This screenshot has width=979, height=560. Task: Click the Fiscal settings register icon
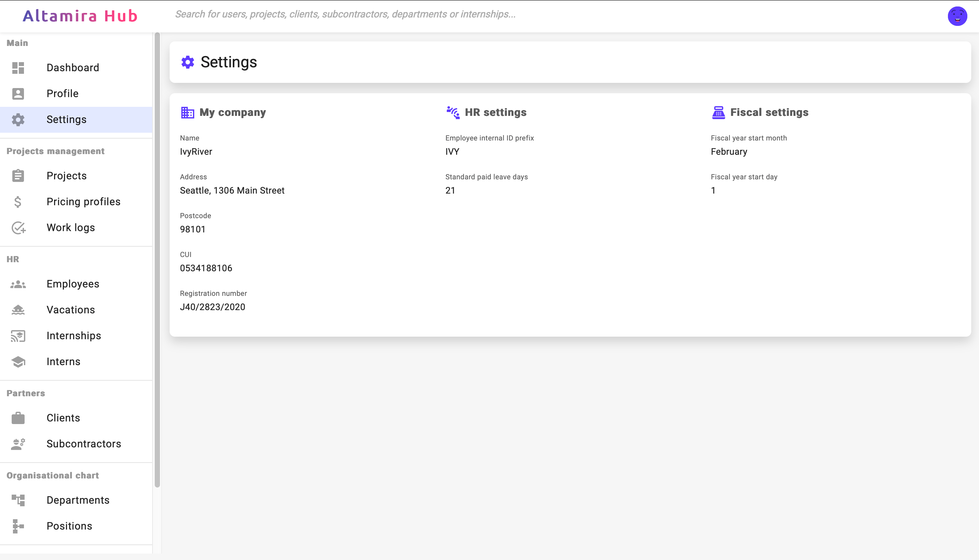coord(718,113)
